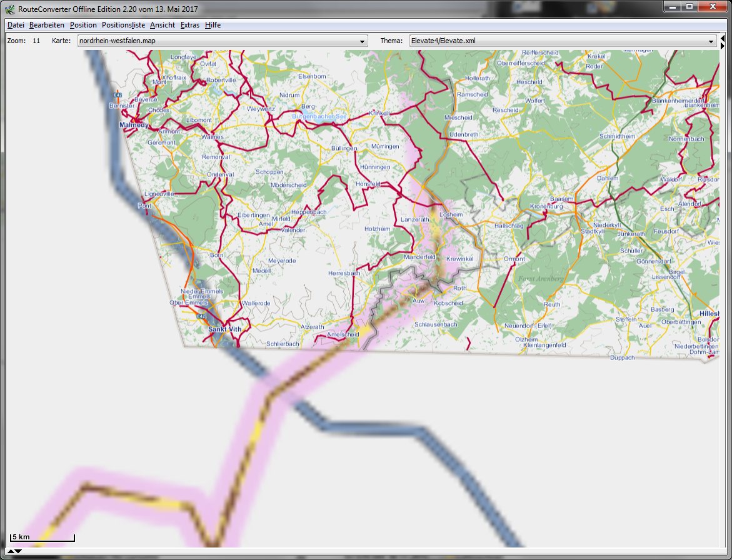This screenshot has width=732, height=560.
Task: Open the Ansicht menu
Action: pos(163,25)
